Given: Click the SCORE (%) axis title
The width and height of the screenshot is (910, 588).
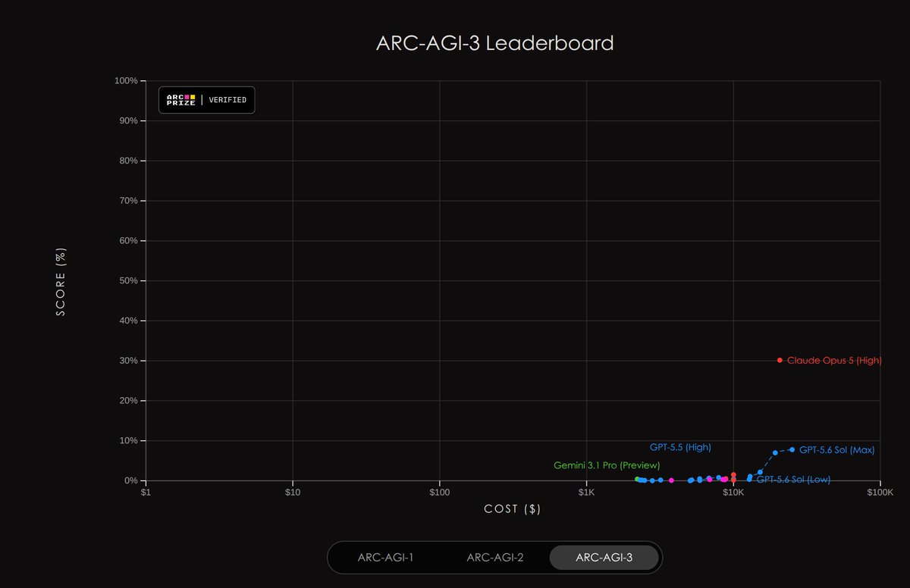Looking at the screenshot, I should click(x=61, y=281).
